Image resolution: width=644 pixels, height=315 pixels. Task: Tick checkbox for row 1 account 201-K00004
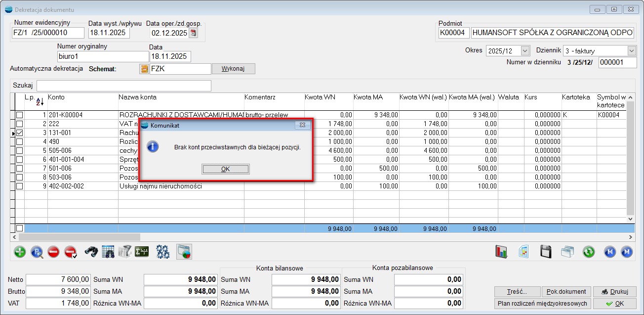[x=19, y=115]
